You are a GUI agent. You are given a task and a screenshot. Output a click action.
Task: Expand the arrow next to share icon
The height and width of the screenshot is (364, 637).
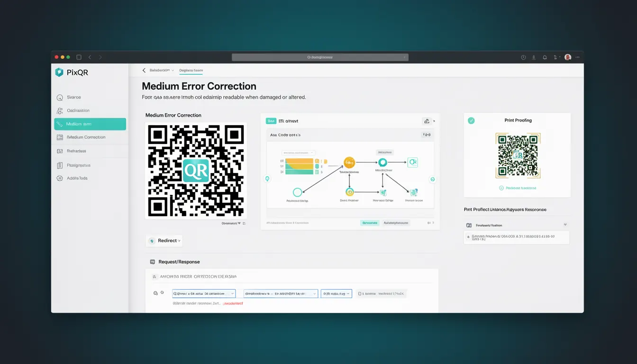[434, 121]
